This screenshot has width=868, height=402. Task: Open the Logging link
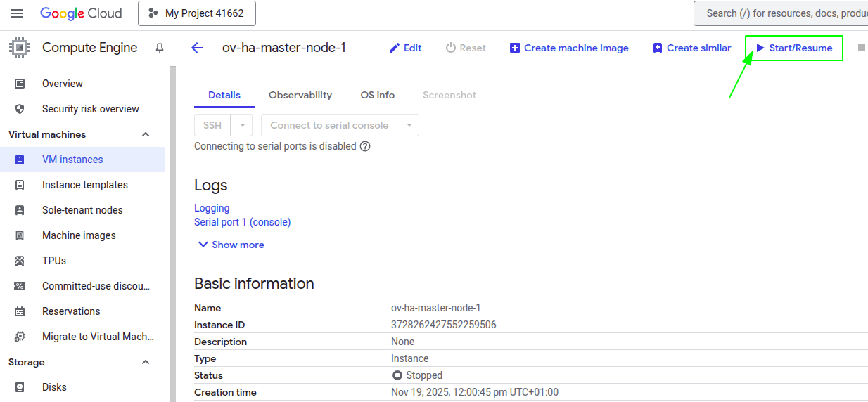coord(212,208)
